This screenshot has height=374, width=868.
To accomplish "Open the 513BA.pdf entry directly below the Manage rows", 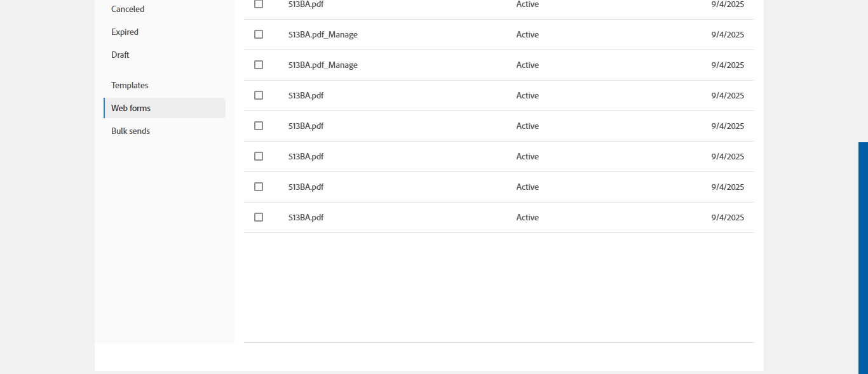I will click(306, 95).
